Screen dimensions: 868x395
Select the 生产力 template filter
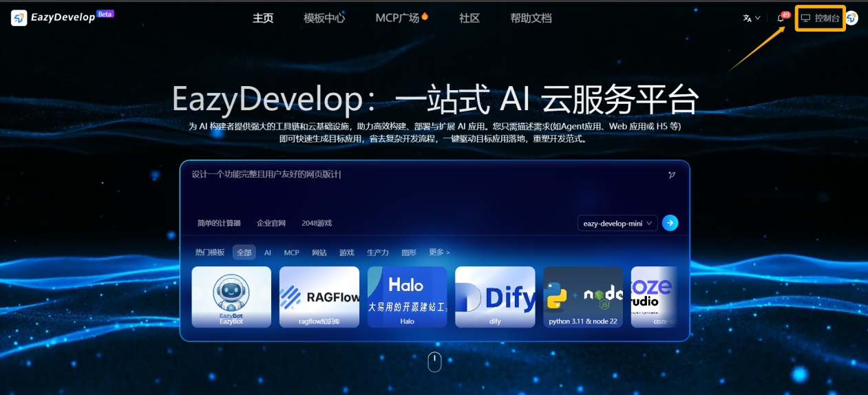378,253
